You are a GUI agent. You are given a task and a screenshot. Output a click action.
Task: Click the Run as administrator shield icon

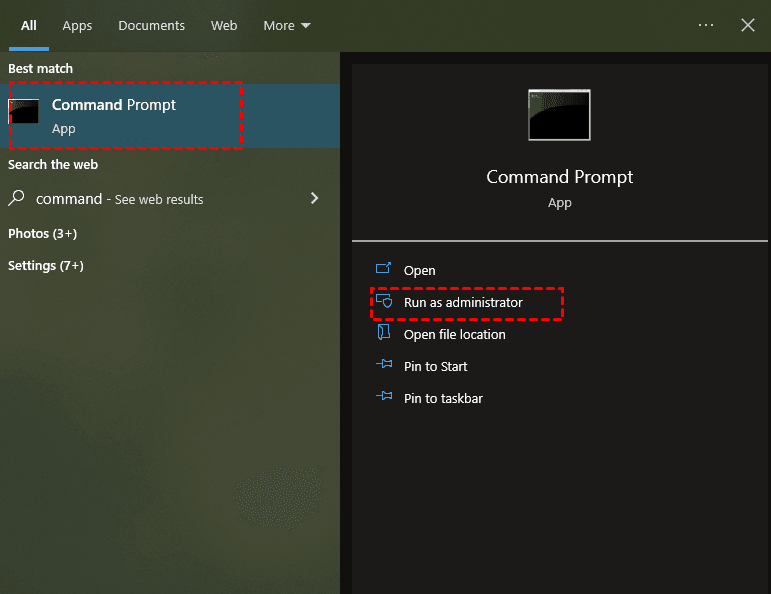coord(383,301)
